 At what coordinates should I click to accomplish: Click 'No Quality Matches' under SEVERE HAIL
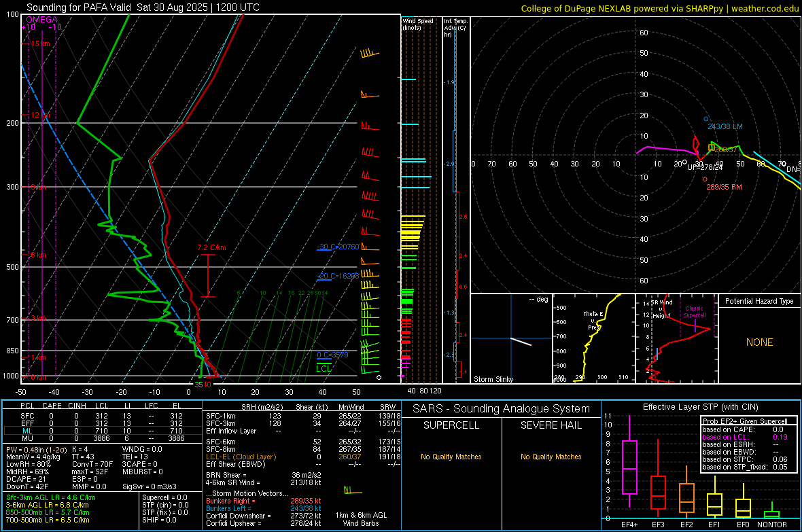click(x=551, y=457)
